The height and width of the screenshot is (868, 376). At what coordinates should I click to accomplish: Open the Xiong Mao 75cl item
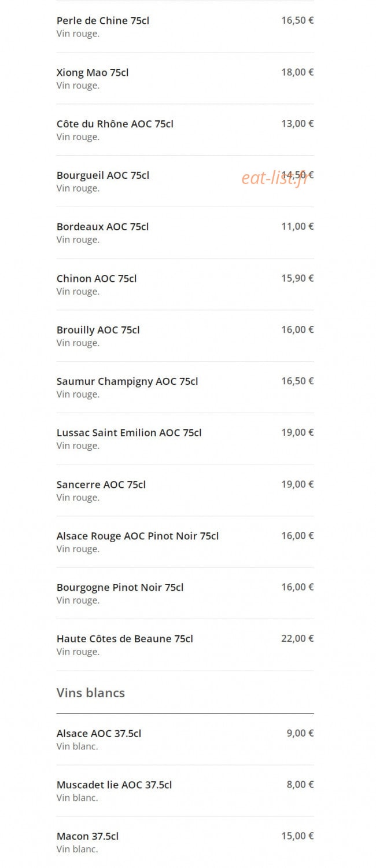pos(185,78)
